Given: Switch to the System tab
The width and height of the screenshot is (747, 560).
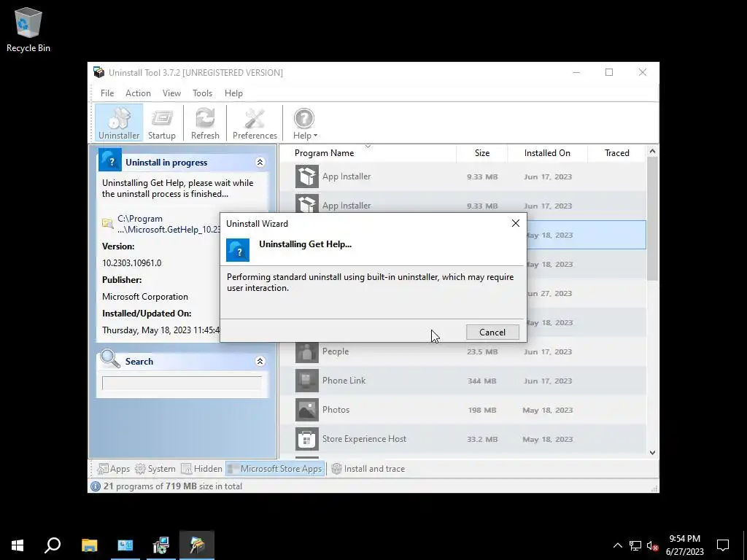Looking at the screenshot, I should pyautogui.click(x=155, y=469).
